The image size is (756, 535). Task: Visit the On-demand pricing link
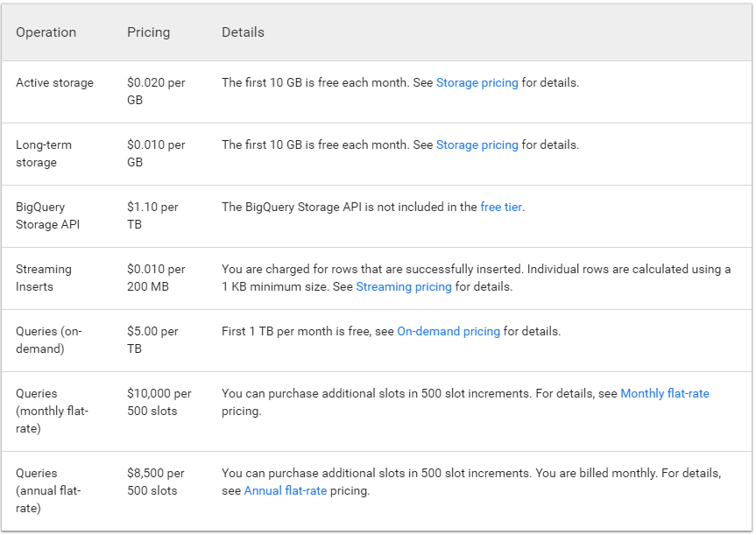coord(449,332)
